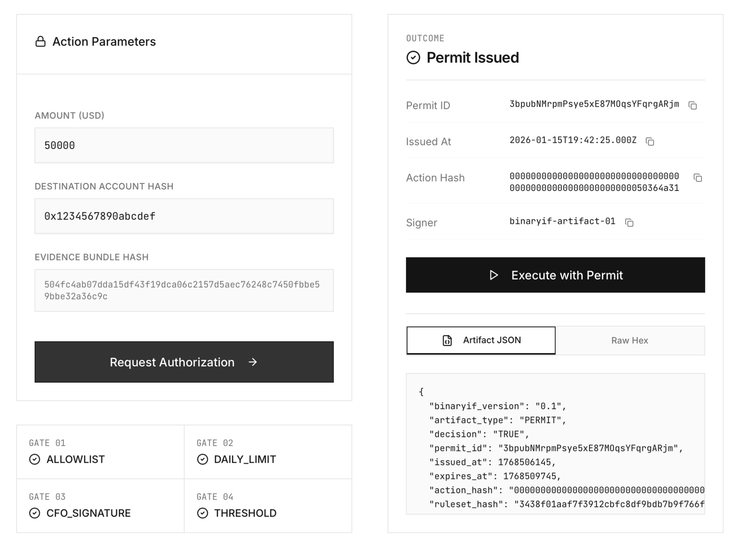This screenshot has width=756, height=544.
Task: Select the Destination Account Hash field
Action: click(184, 216)
